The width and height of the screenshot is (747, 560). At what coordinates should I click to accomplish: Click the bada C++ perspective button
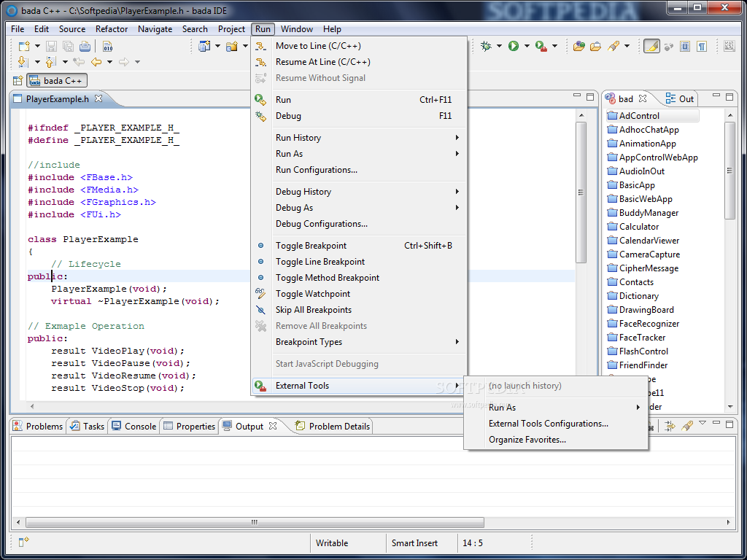pos(57,80)
